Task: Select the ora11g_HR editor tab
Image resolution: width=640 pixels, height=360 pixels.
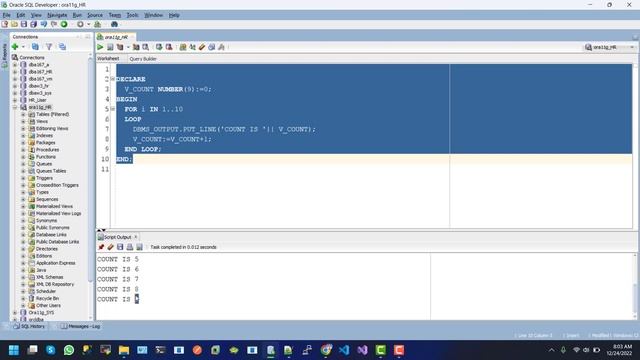Action: pos(116,37)
